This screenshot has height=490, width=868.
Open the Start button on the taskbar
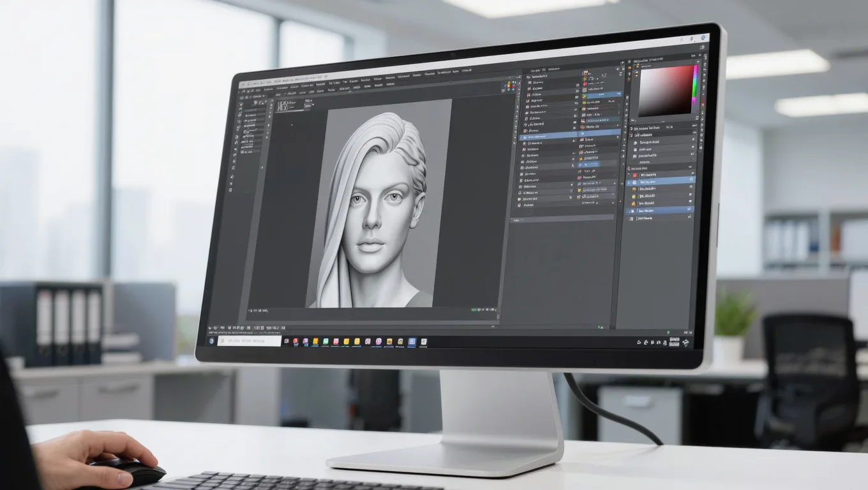coord(212,341)
